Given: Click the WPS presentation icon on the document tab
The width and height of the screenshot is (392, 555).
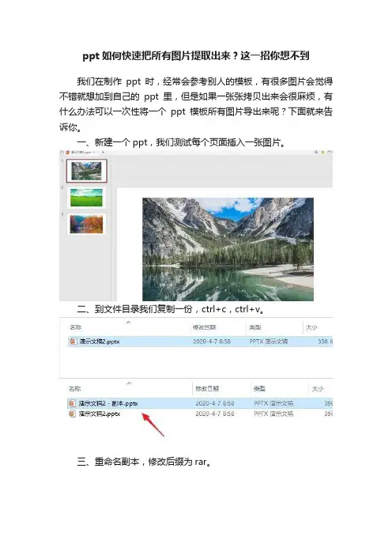Looking at the screenshot, I should 68,153.
